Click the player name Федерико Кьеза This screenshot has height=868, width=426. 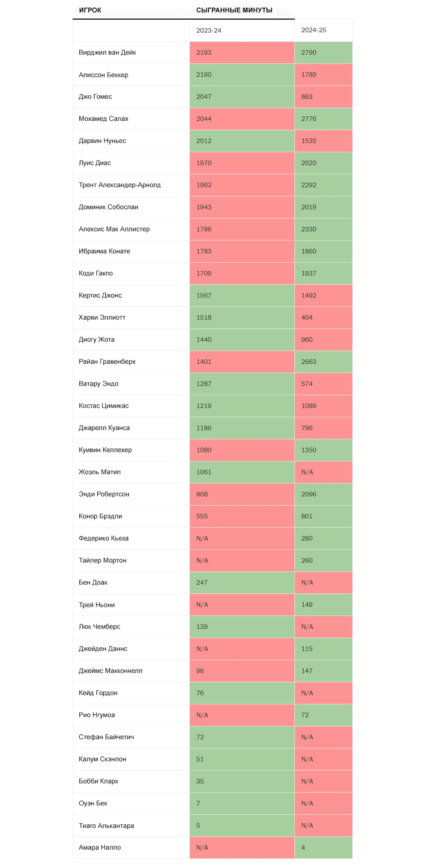coord(104,538)
